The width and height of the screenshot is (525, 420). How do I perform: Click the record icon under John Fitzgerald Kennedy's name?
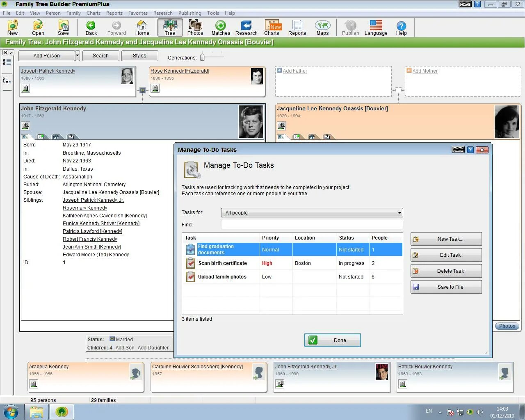click(x=25, y=126)
